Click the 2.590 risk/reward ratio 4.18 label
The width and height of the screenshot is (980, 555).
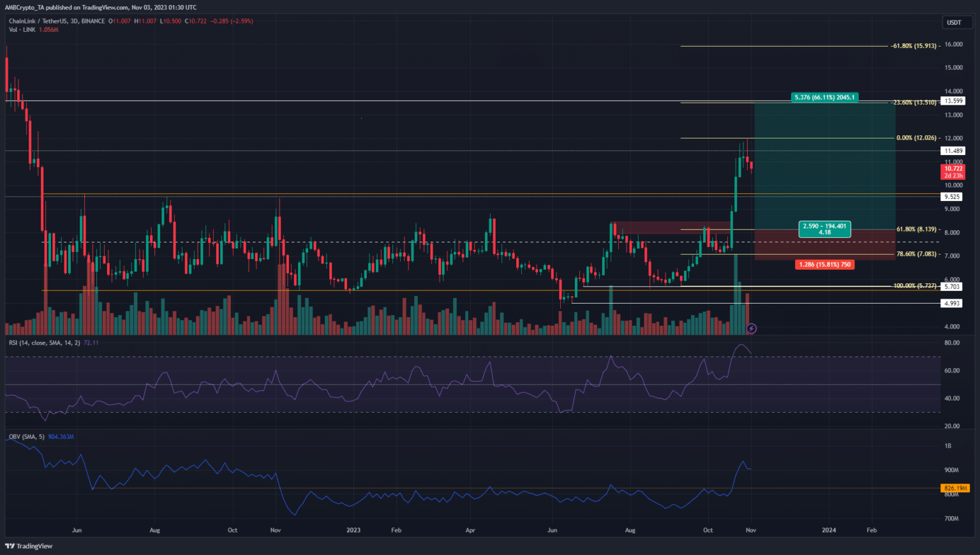[824, 229]
